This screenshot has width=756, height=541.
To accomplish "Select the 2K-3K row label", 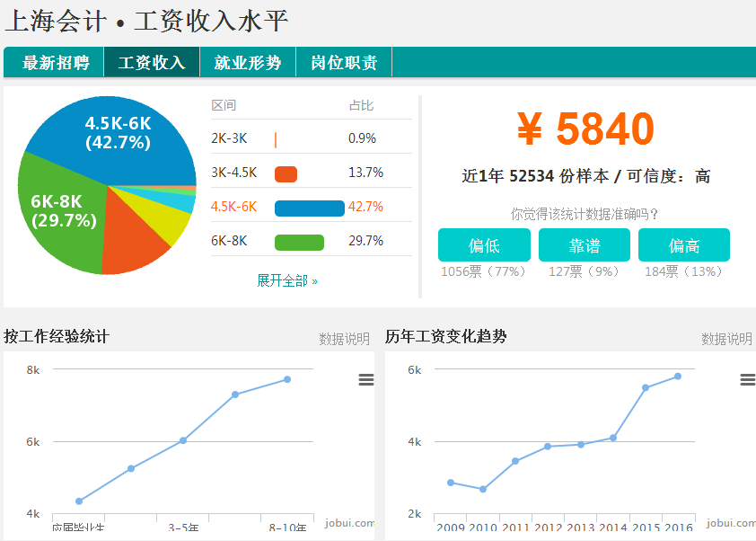I will [x=229, y=138].
